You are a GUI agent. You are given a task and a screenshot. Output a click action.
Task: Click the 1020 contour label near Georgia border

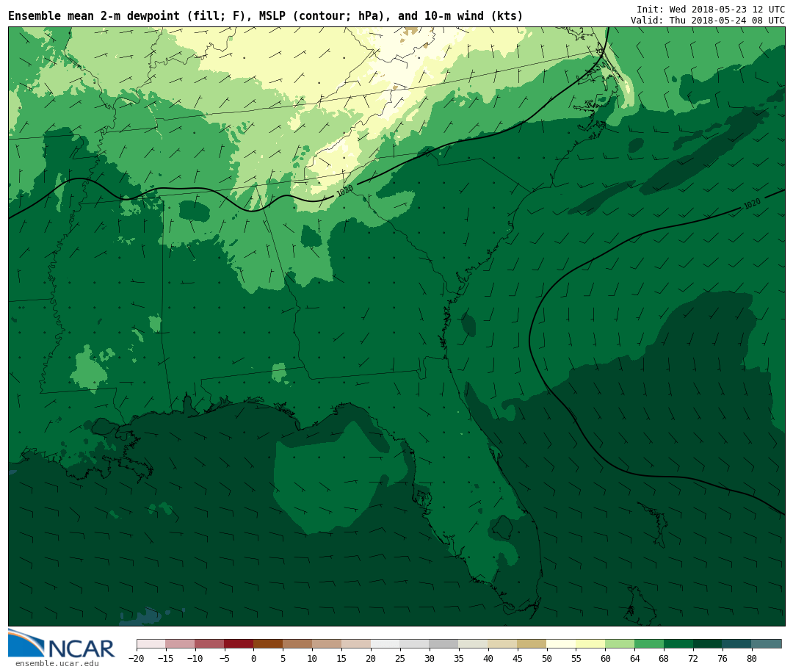coord(344,191)
